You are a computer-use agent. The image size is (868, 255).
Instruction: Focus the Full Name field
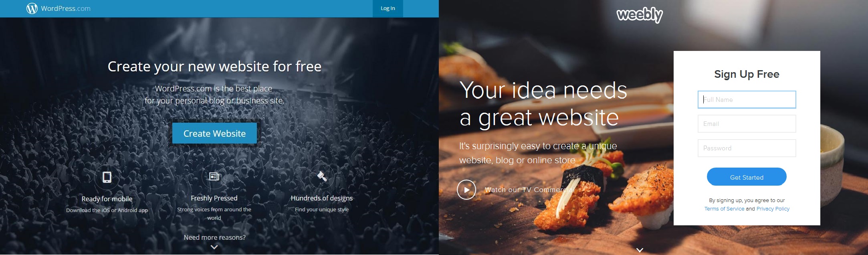747,99
